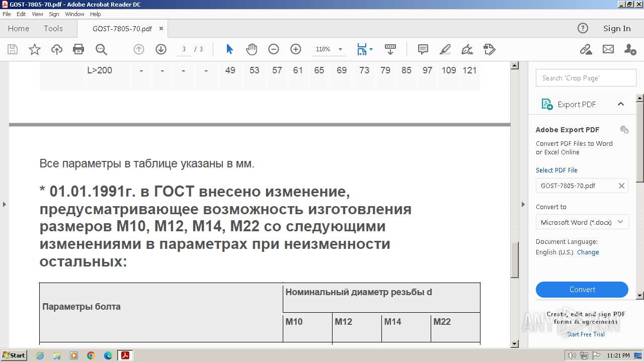The height and width of the screenshot is (362, 644).
Task: Open the share with others person icon
Action: click(630, 49)
